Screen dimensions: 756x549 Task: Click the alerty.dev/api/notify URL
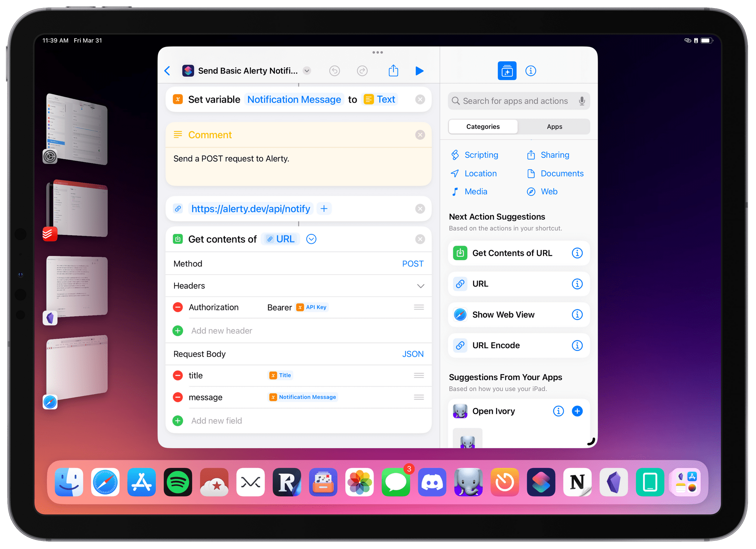[251, 209]
